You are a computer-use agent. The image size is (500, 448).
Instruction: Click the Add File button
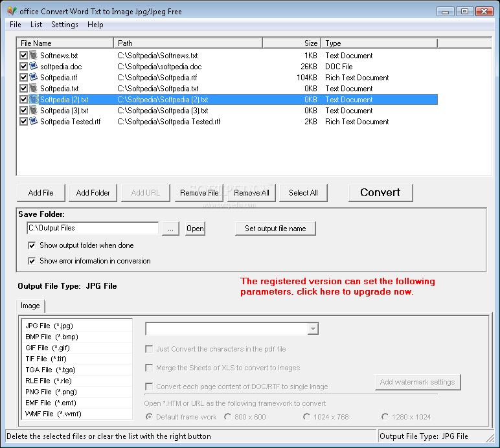pyautogui.click(x=41, y=193)
